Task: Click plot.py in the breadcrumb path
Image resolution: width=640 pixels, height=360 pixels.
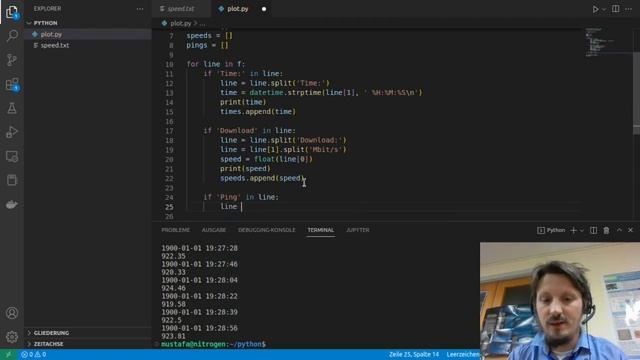Action: pos(181,24)
